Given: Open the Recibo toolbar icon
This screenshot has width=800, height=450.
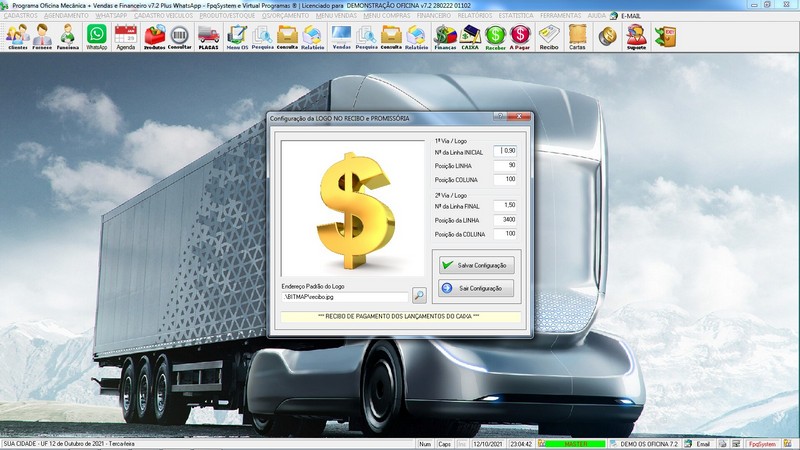Looking at the screenshot, I should (549, 37).
